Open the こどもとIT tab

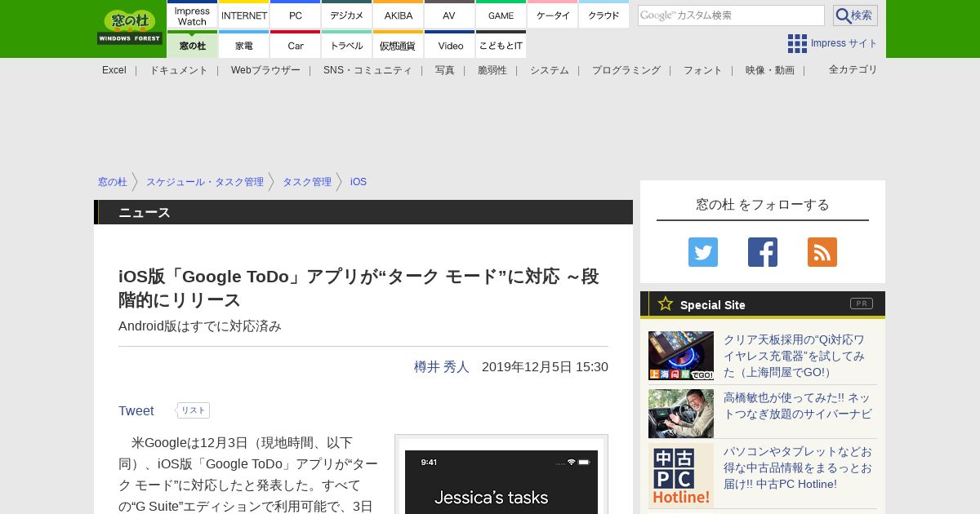click(x=501, y=45)
